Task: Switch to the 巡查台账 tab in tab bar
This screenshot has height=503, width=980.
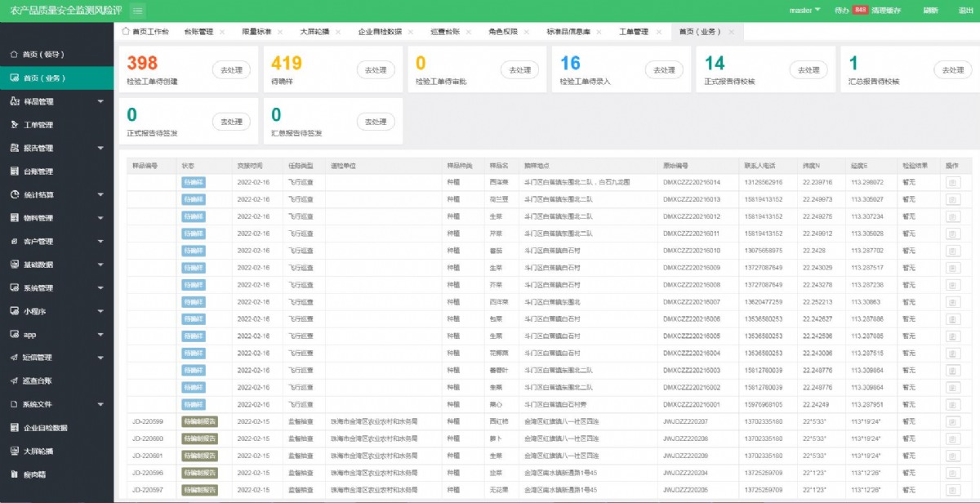Action: coord(445,32)
